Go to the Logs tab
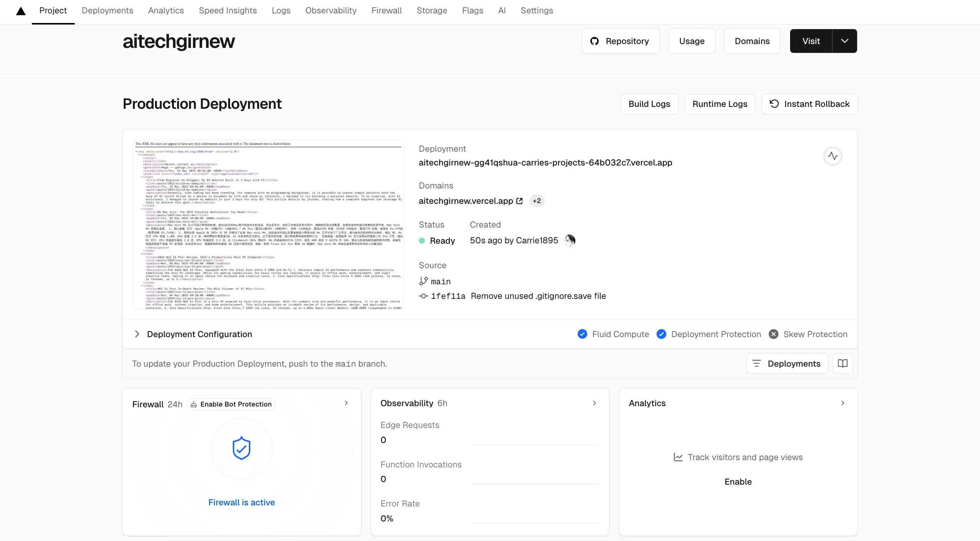Screen dimensions: 980x541 coord(281,11)
